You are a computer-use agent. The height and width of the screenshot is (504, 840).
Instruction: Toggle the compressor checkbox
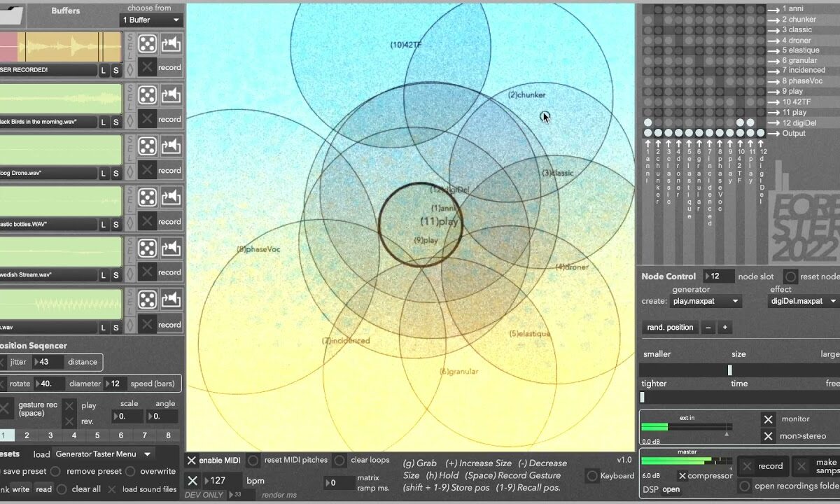pos(682,476)
